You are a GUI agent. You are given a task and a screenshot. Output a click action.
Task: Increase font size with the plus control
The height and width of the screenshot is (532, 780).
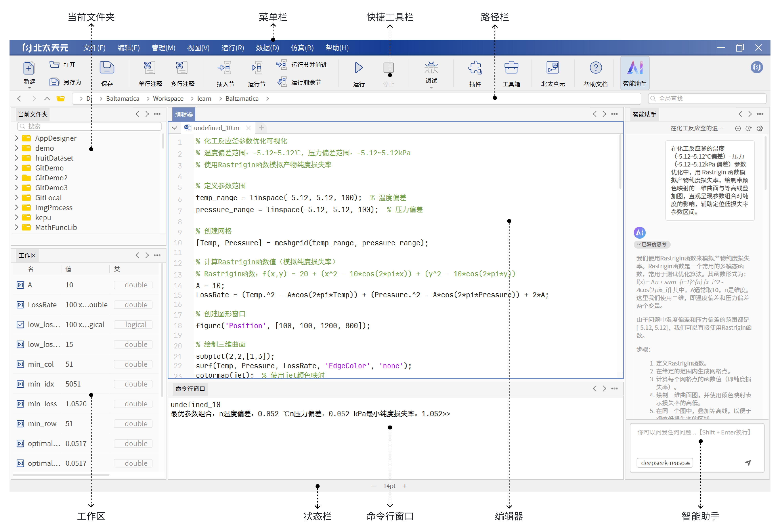(405, 486)
